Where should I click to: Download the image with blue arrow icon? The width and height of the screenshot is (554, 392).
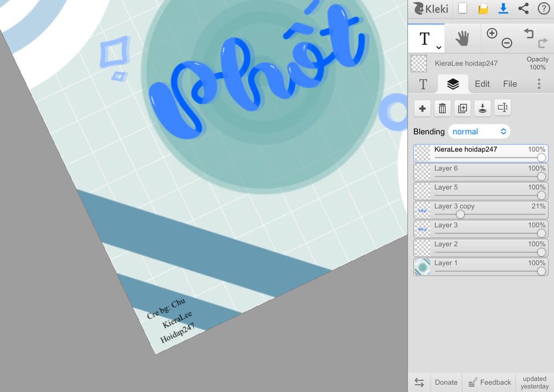pyautogui.click(x=503, y=9)
